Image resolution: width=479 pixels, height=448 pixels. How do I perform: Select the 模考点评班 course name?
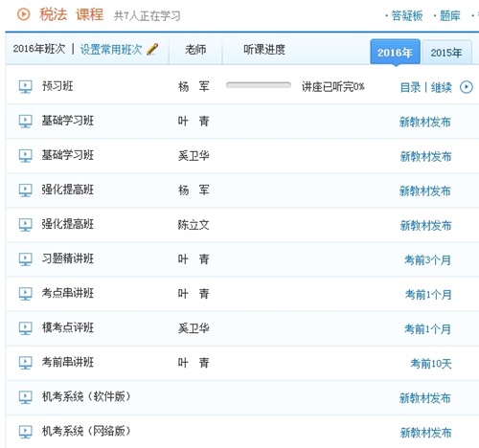68,327
